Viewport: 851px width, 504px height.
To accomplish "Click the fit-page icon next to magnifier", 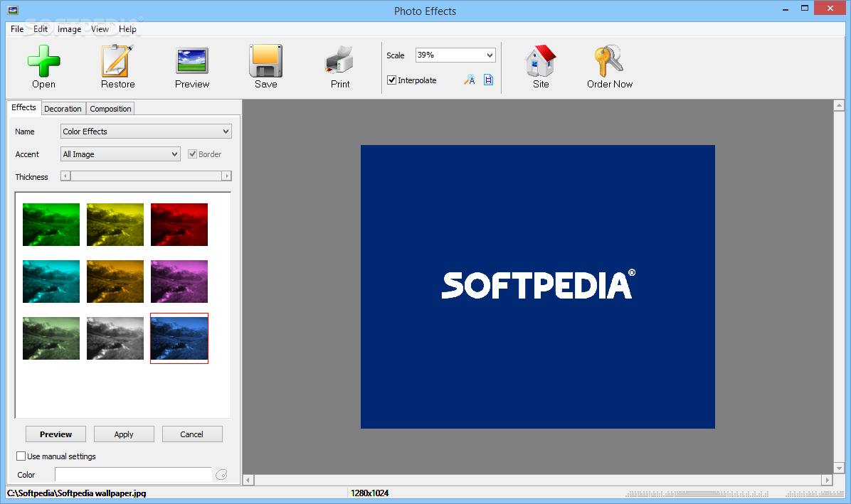I will [488, 80].
